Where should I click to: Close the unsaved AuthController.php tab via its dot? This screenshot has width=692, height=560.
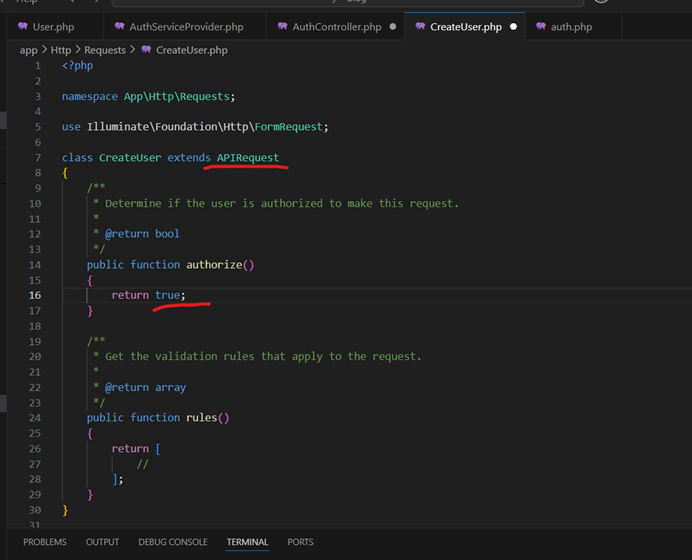[x=393, y=27]
